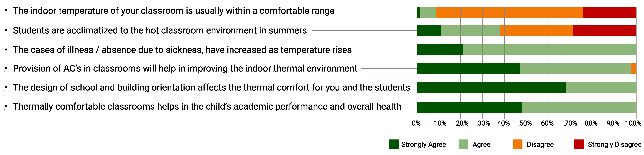Click the light green segment of the academic performance bar
Image resolution: width=644 pixels, height=155 pixels.
pos(579,107)
